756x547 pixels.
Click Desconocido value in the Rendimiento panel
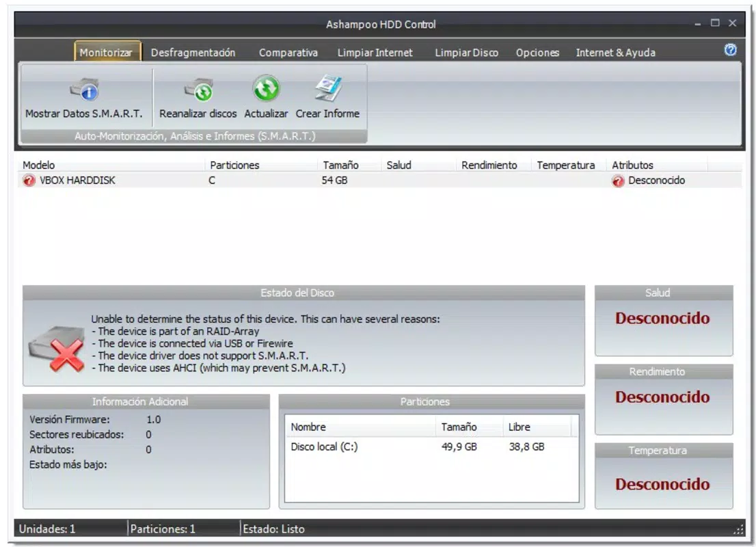point(662,397)
